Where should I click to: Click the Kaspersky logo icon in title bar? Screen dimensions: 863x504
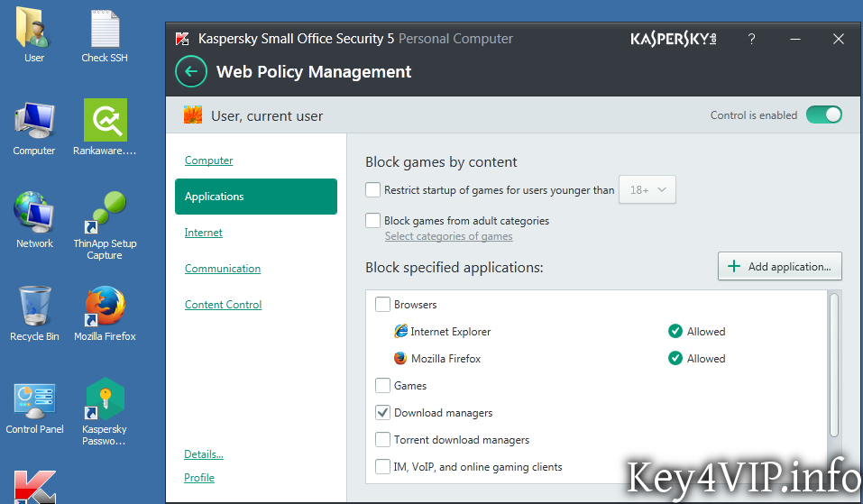tap(182, 39)
